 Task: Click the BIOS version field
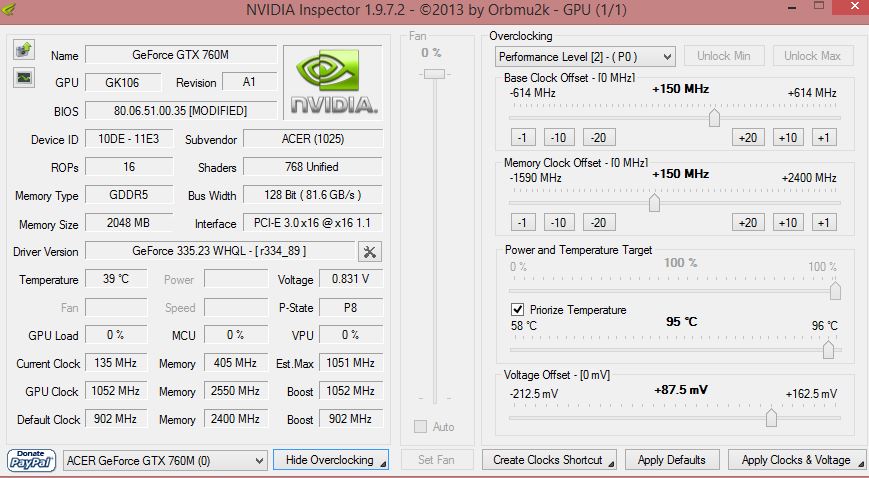(x=181, y=110)
